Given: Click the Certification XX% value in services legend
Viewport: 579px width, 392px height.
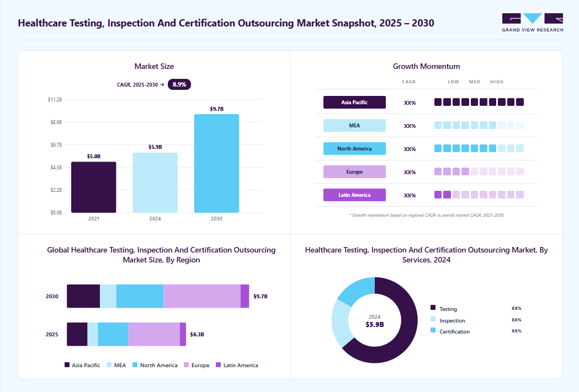Looking at the screenshot, I should (x=517, y=331).
